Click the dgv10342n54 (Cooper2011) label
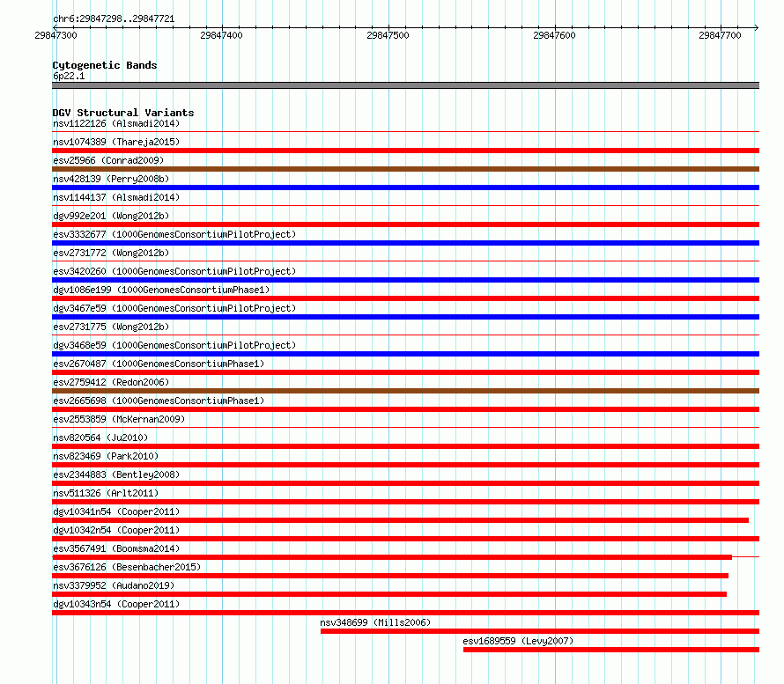Image resolution: width=784 pixels, height=684 pixels. (116, 530)
